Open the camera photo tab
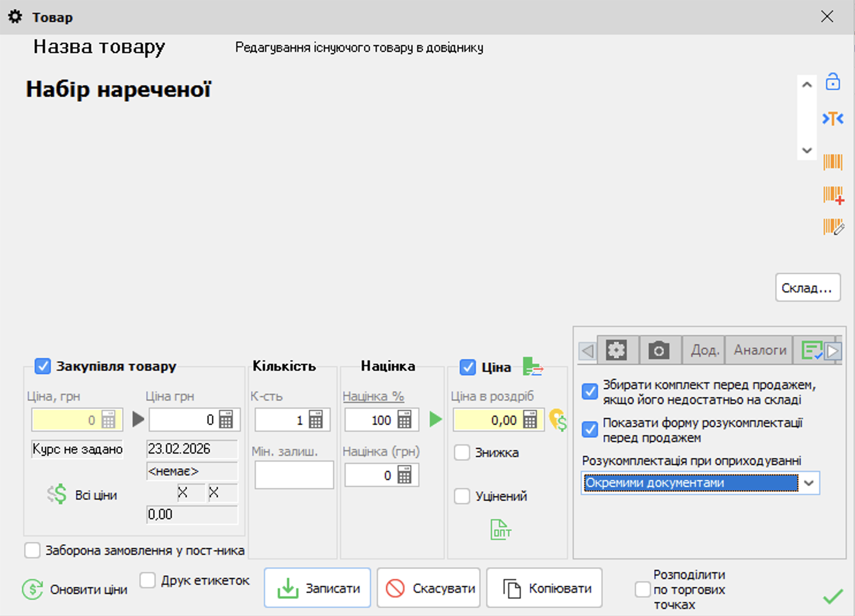 pos(659,350)
